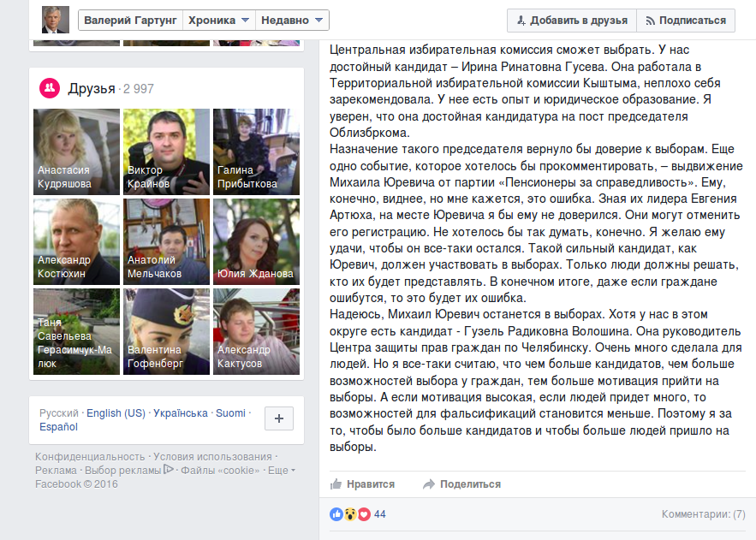Switch language to English (US)
The width and height of the screenshot is (756, 540).
(x=116, y=412)
